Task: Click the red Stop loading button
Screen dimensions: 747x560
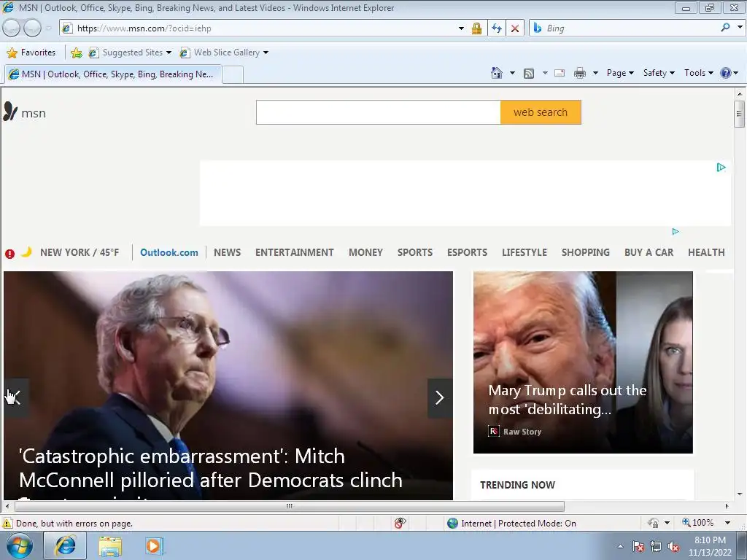Action: pyautogui.click(x=515, y=28)
